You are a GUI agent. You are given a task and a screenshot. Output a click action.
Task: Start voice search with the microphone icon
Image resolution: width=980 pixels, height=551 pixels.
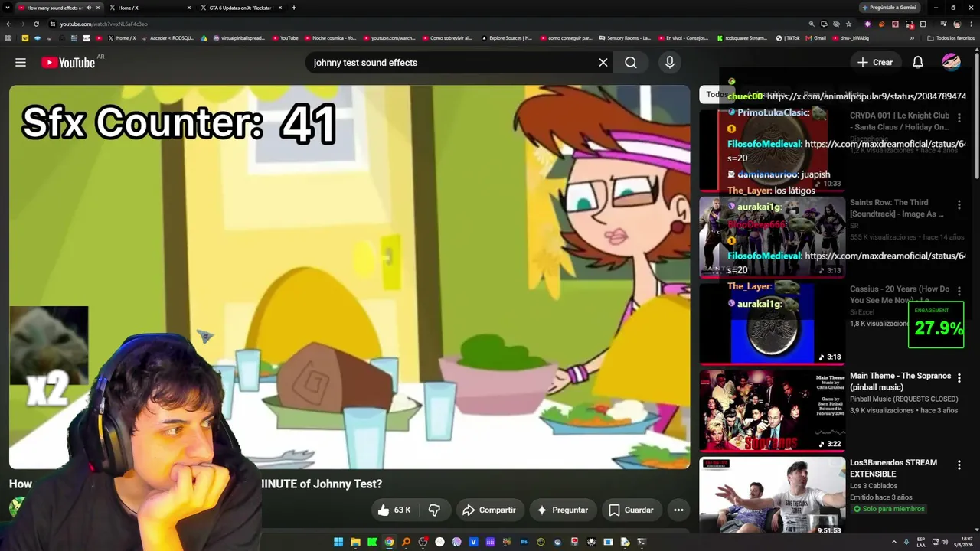[x=670, y=63]
